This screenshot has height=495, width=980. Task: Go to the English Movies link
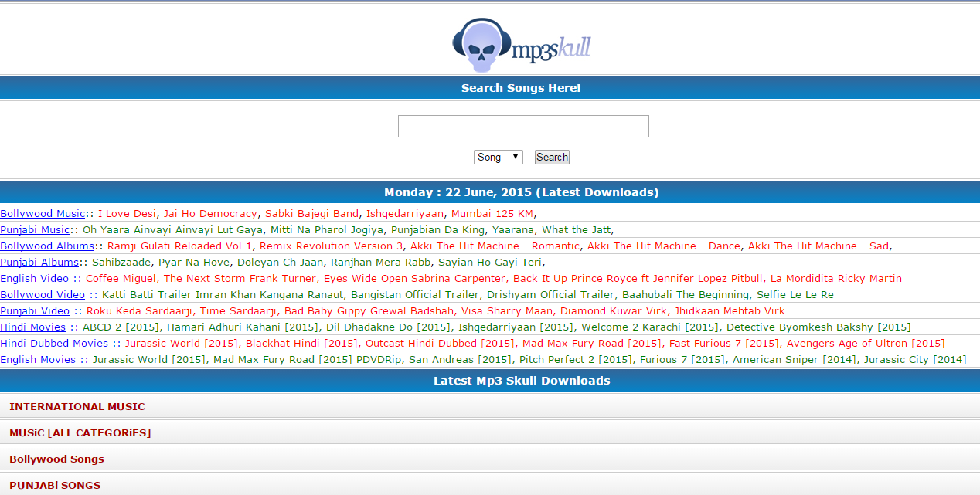point(38,359)
